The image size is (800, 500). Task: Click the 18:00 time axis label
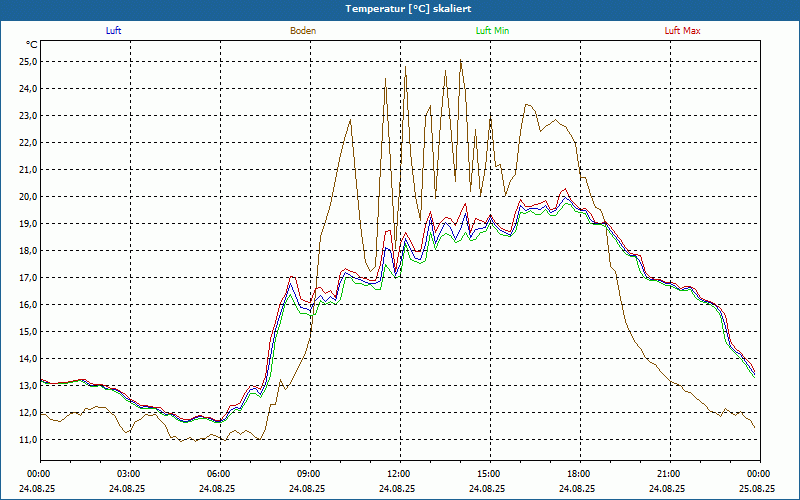coord(579,473)
